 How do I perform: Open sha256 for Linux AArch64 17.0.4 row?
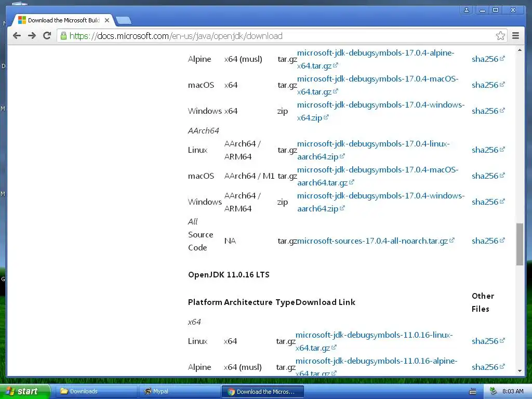point(488,150)
